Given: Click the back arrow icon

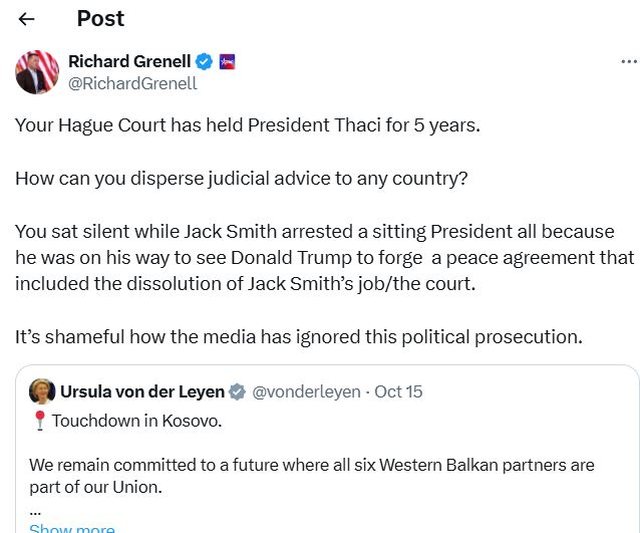Looking at the screenshot, I should click(x=27, y=19).
